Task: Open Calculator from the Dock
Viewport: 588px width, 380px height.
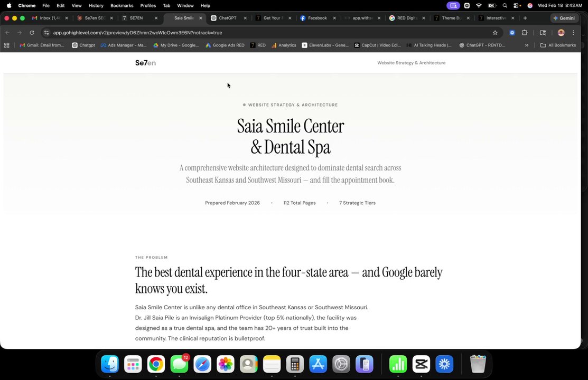Action: 295,364
